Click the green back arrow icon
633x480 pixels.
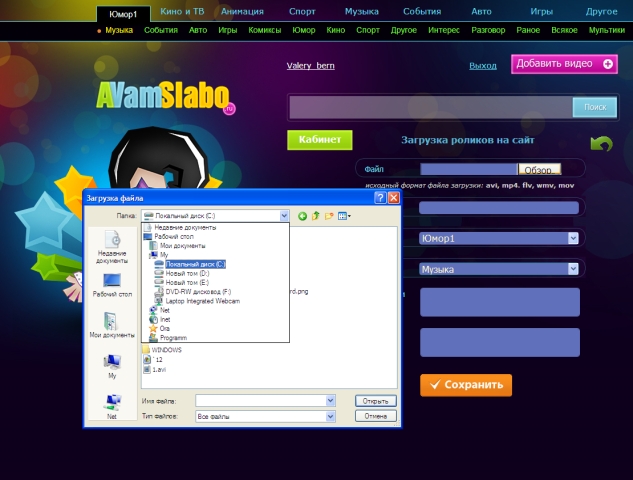pos(602,143)
